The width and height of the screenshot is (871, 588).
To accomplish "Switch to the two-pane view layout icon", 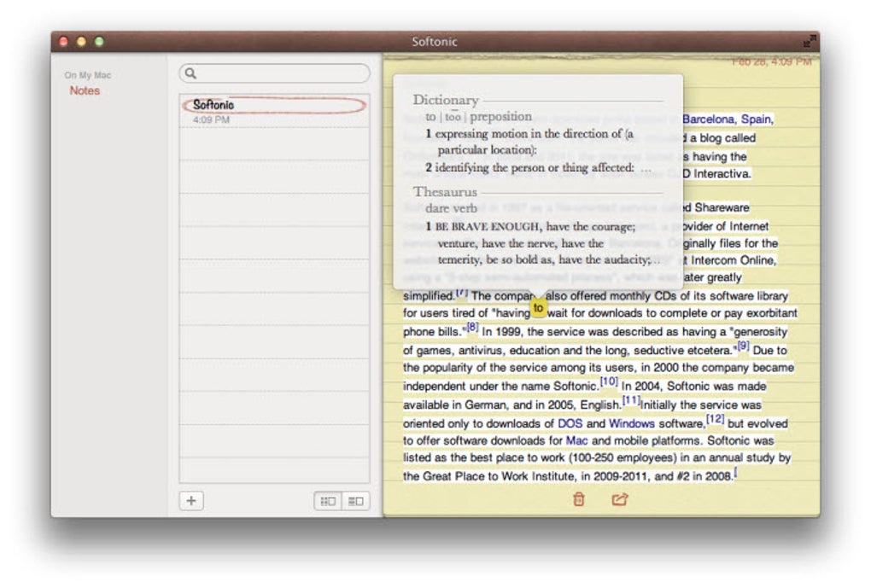I will (355, 502).
